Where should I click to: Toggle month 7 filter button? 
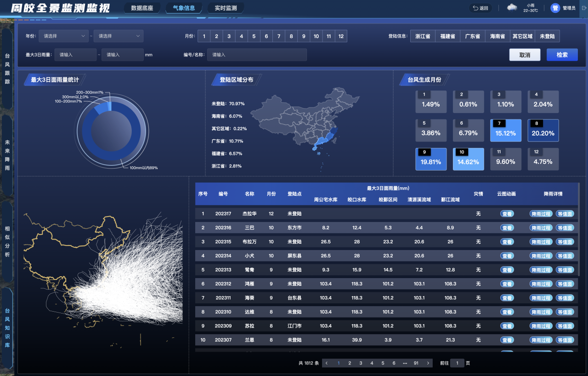[x=278, y=36]
